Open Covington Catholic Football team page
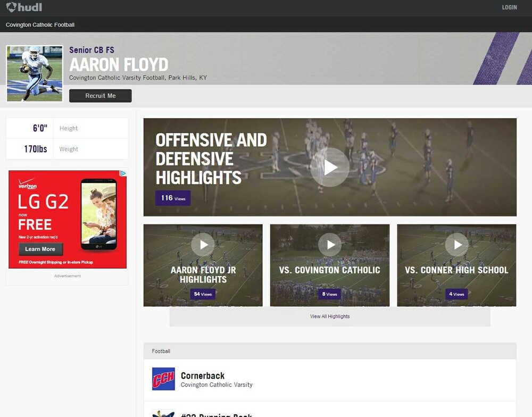The height and width of the screenshot is (417, 532). point(40,25)
